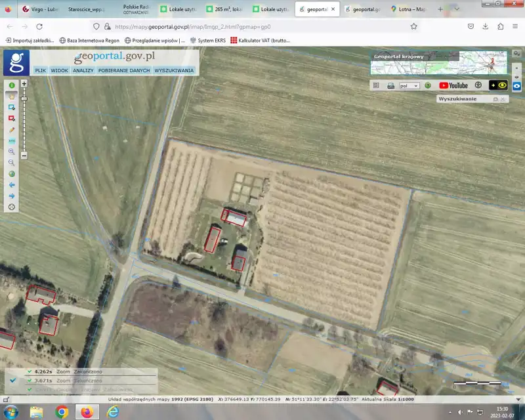Image resolution: width=525 pixels, height=420 pixels.
Task: Expand the POBIERANIE DANYCH menu
Action: (x=124, y=70)
